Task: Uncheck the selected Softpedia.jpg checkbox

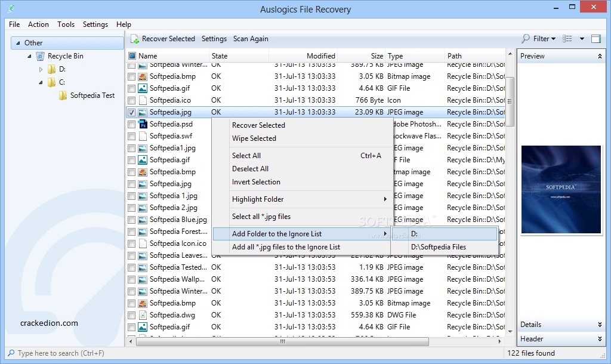Action: point(132,112)
